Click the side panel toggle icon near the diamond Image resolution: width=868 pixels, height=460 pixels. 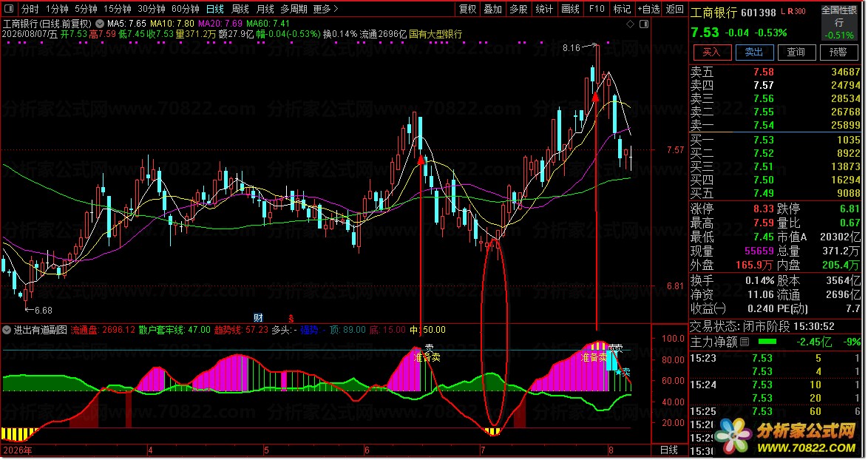click(644, 24)
